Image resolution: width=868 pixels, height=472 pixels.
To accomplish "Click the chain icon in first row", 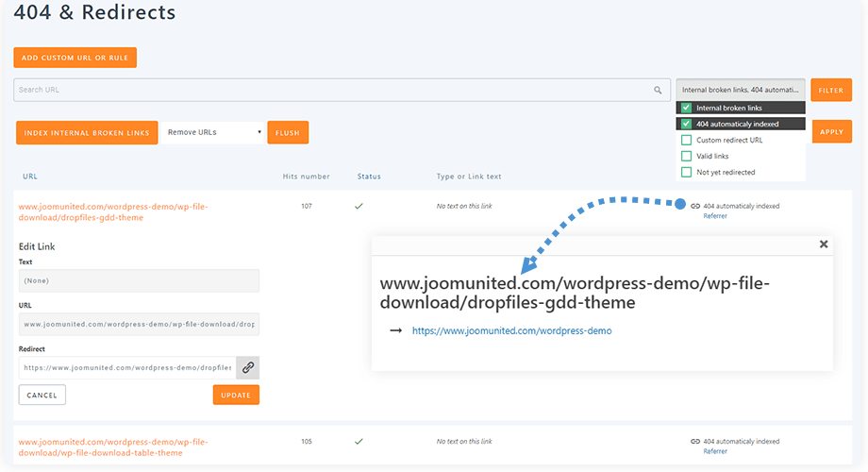I will click(x=695, y=206).
